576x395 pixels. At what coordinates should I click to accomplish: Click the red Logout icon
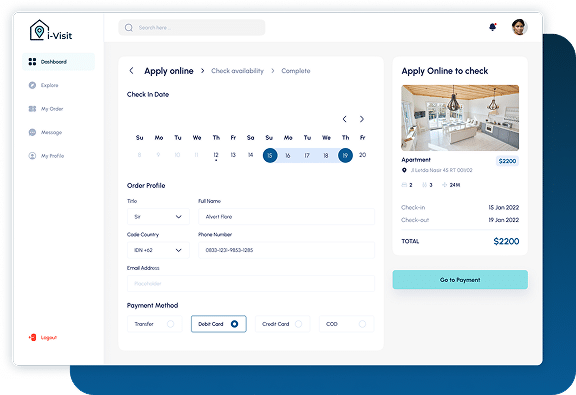coord(32,337)
